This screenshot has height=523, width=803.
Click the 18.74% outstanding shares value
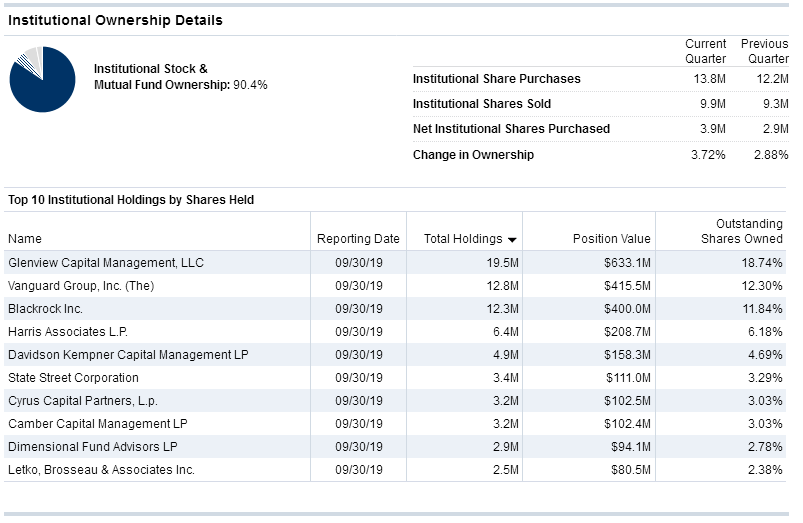pos(762,263)
